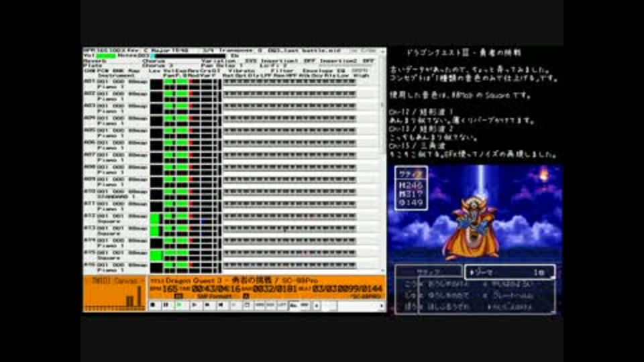644x362 pixels.
Task: Click the Key C Major label in header
Action: click(150, 50)
